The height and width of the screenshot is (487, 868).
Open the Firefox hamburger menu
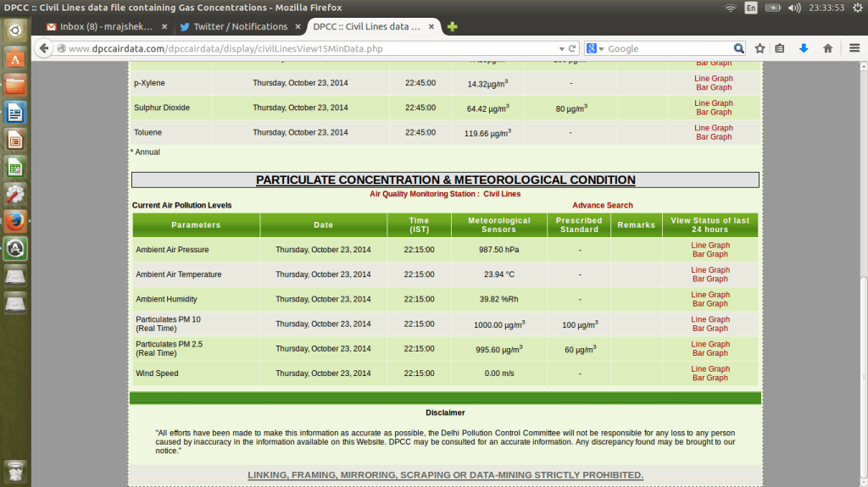pyautogui.click(x=854, y=48)
